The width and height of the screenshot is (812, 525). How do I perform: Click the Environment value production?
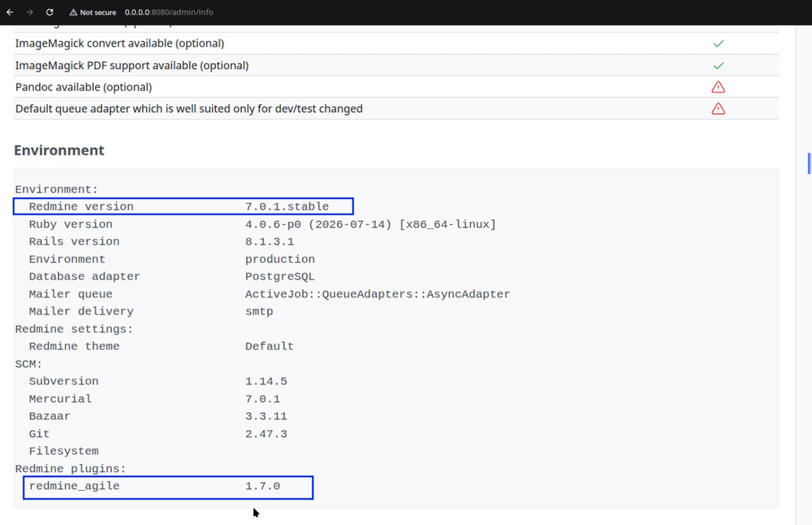coord(280,259)
